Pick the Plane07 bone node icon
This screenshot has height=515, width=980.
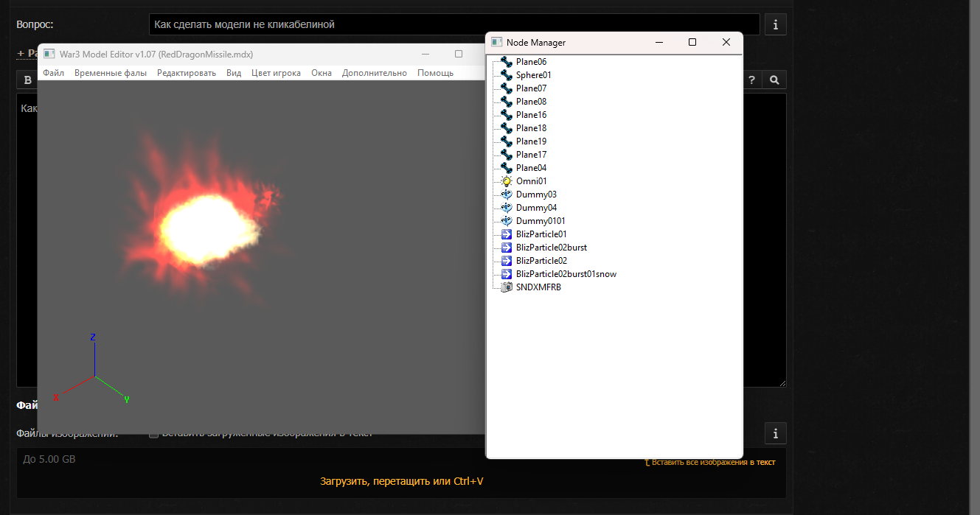[x=507, y=88]
